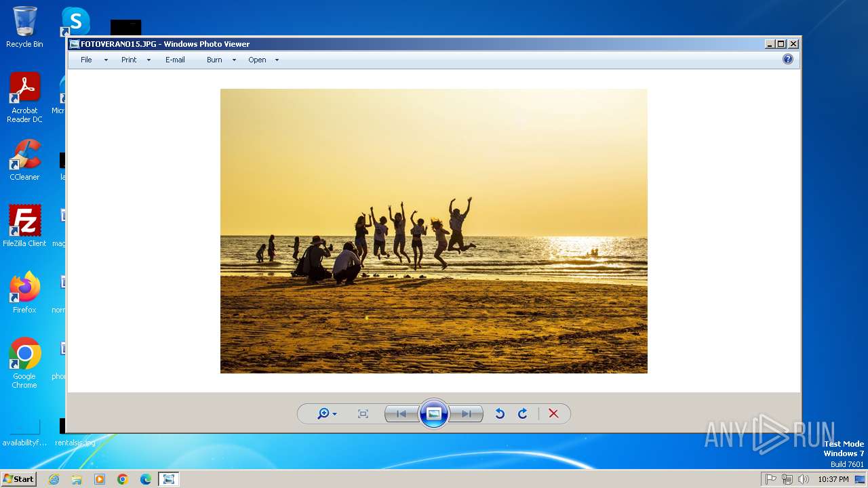The width and height of the screenshot is (868, 488).
Task: Open the Print menu
Action: click(129, 60)
